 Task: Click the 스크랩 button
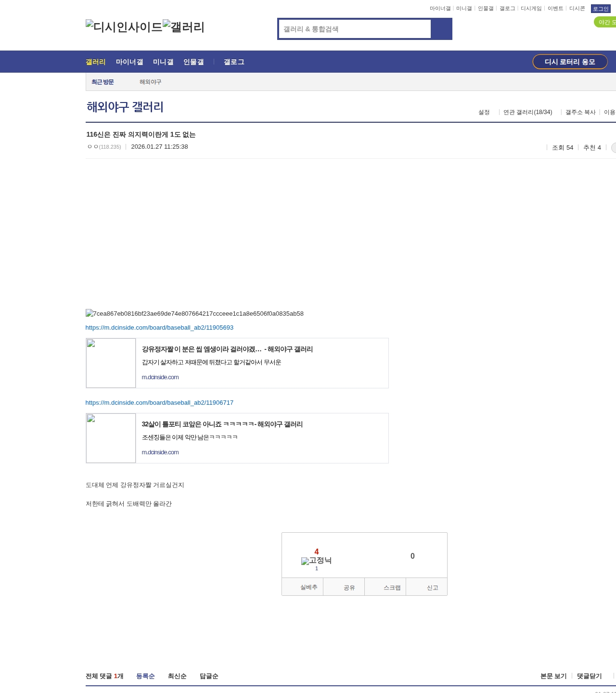point(385,587)
